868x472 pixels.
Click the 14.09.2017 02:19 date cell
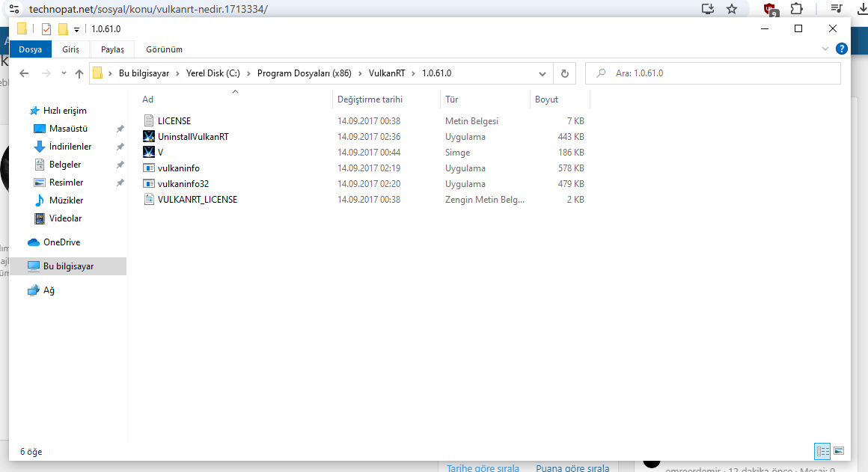[x=369, y=168]
